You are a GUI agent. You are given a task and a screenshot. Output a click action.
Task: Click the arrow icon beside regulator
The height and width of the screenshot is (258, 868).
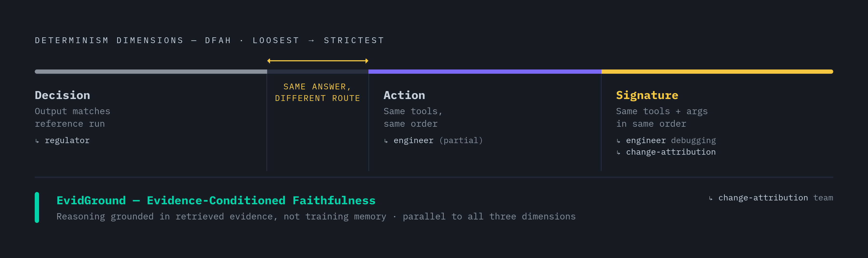click(x=37, y=141)
